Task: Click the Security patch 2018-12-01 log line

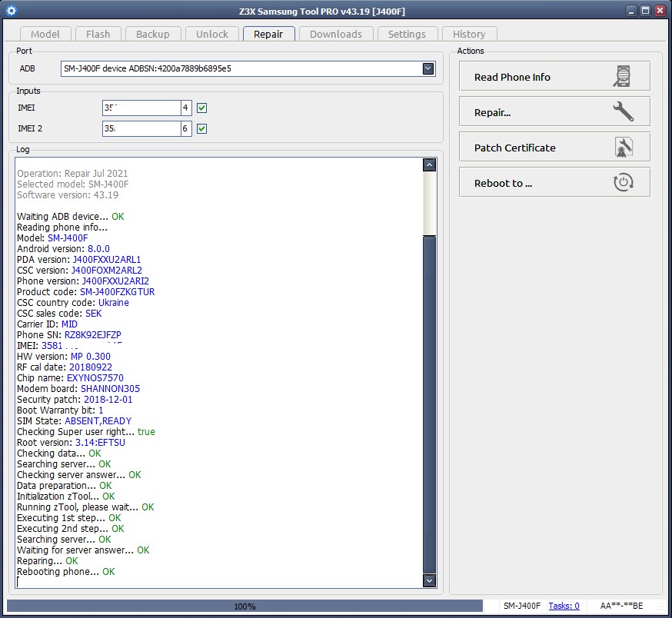Action: pyautogui.click(x=75, y=400)
